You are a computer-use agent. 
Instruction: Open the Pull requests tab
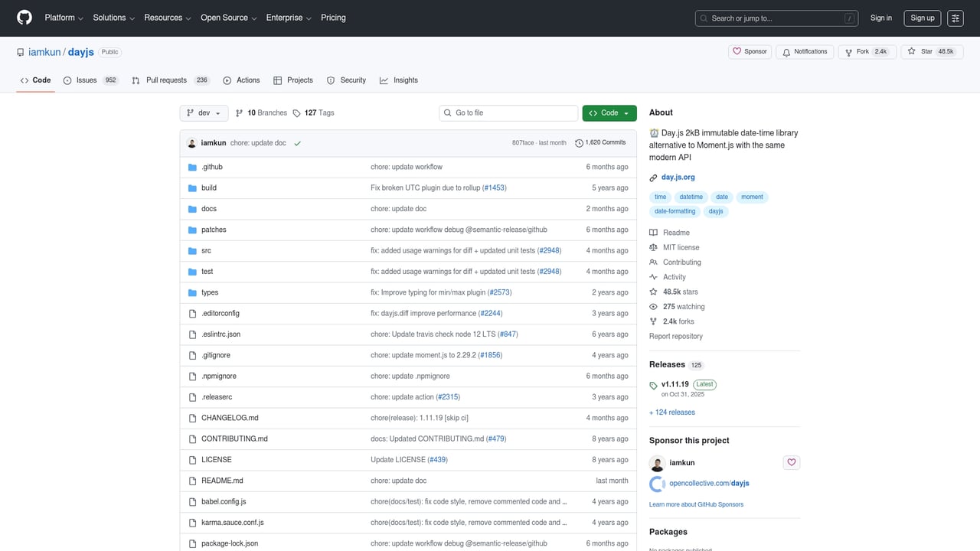[x=166, y=80]
